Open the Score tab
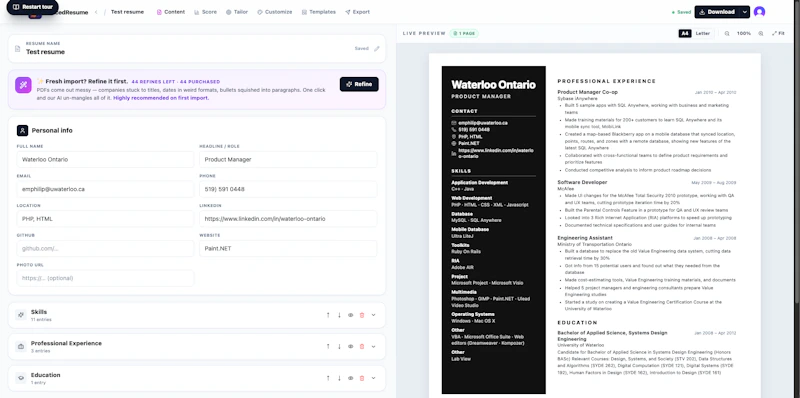The height and width of the screenshot is (398, 800). [x=205, y=12]
